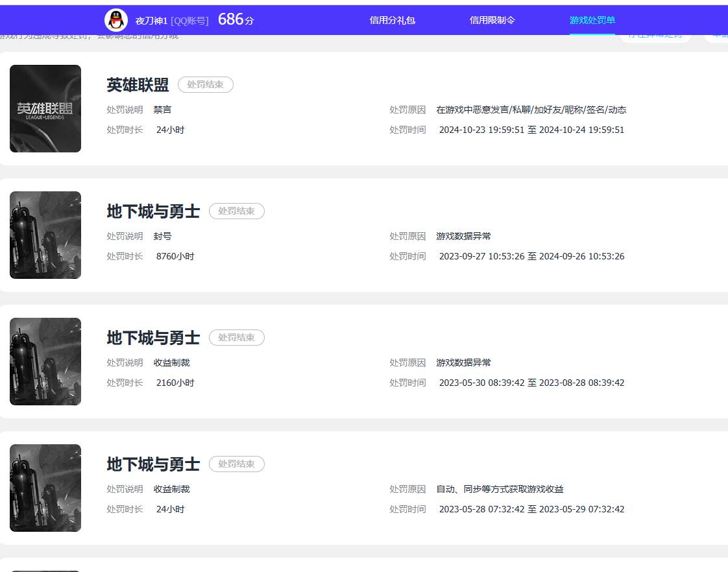Viewport: 728px width, 572px height.
Task: Click the 处罚结束 badge on the 收益制裁 card
Action: click(x=237, y=337)
